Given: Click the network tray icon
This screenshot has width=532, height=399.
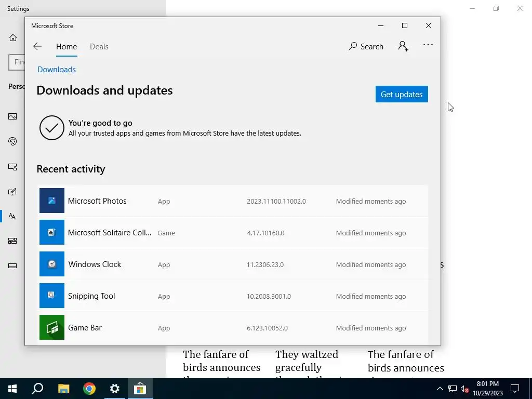Looking at the screenshot, I should click(x=453, y=389).
